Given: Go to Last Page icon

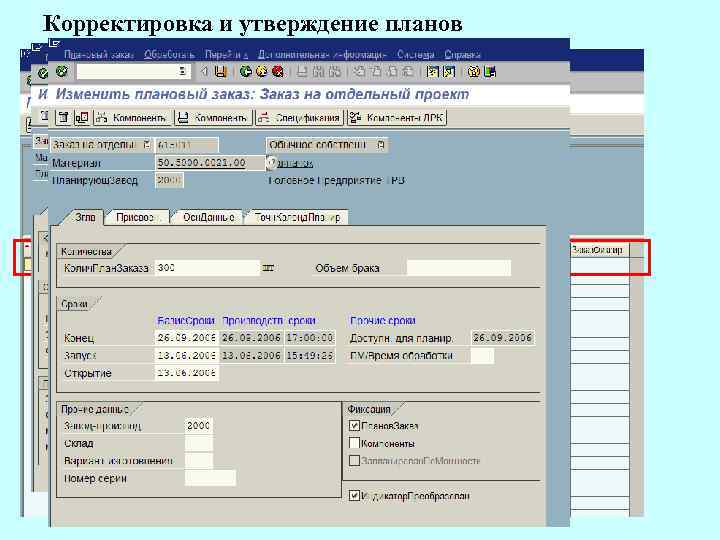Looking at the screenshot, I should pos(408,72).
